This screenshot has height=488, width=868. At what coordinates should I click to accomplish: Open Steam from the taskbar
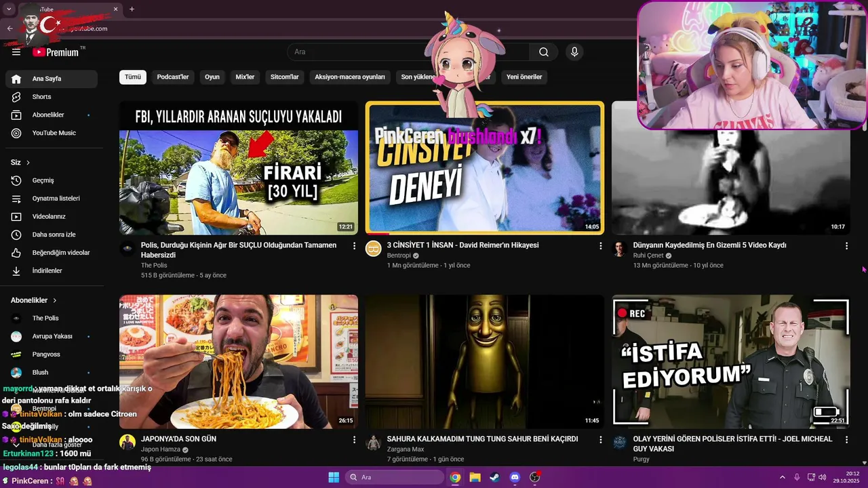point(494,478)
